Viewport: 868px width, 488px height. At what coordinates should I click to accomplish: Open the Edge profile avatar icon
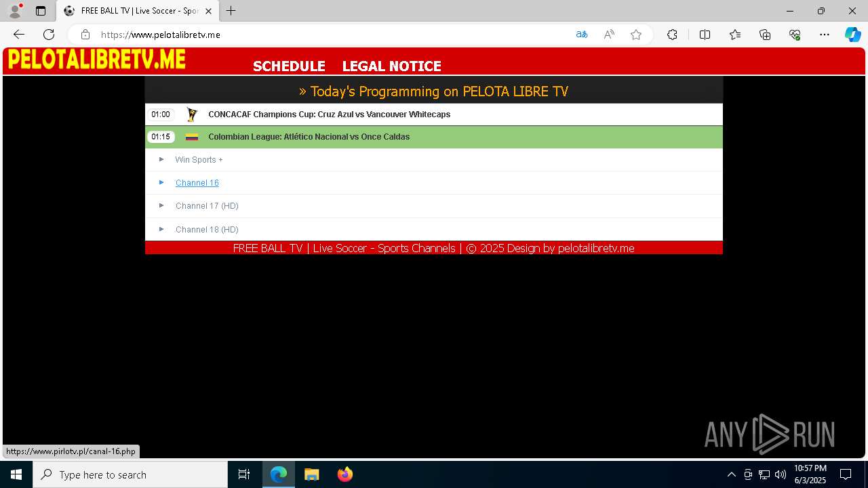pos(14,11)
